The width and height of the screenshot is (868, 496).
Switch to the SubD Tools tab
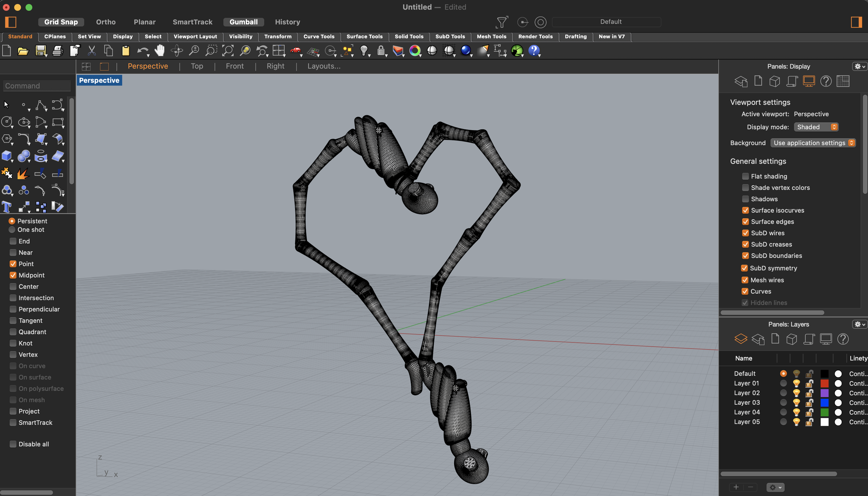450,36
